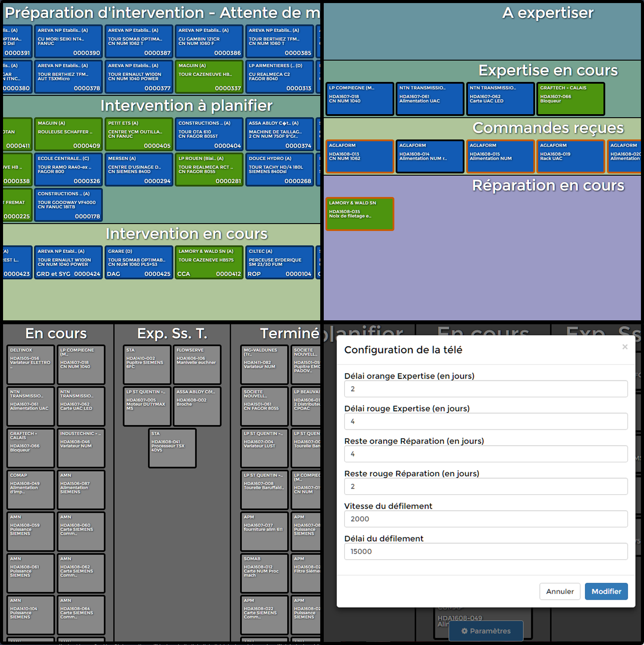Click the Modifier button in the dialog
Image resolution: width=644 pixels, height=645 pixels.
(606, 591)
